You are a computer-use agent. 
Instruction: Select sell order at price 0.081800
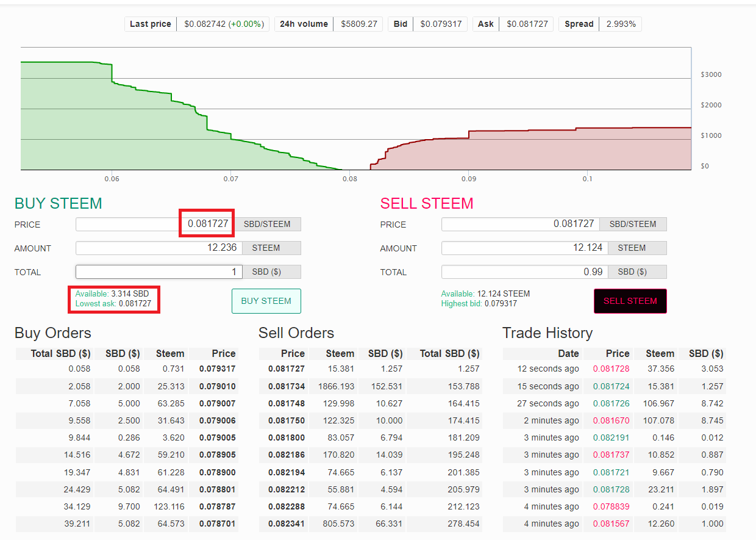pyautogui.click(x=370, y=437)
